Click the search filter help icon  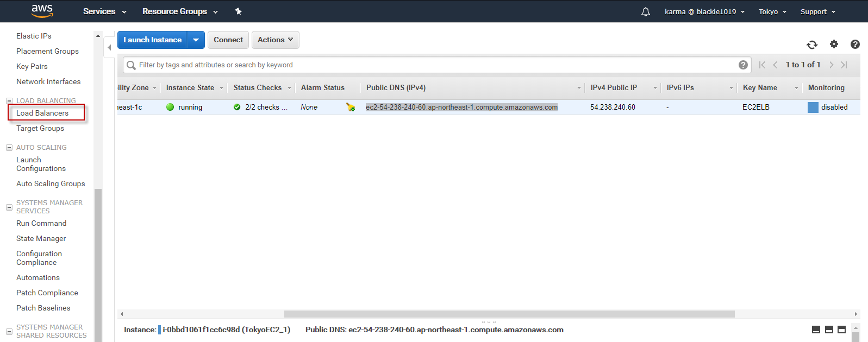[743, 65]
